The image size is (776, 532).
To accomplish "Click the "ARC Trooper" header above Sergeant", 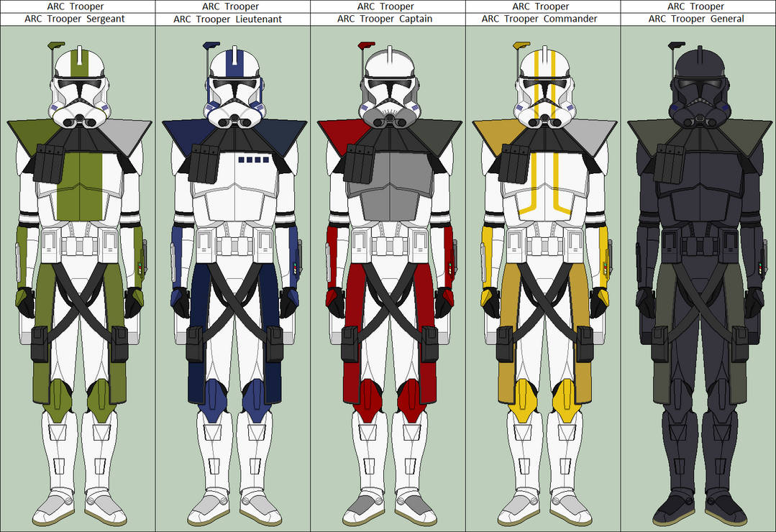I will coord(76,6).
